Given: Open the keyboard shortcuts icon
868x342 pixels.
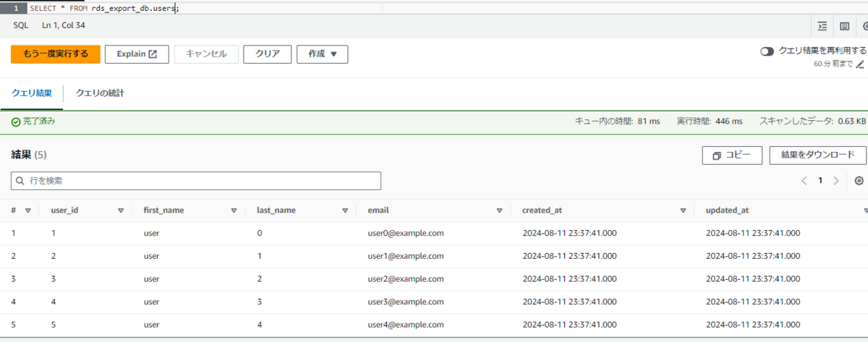Looking at the screenshot, I should pos(844,25).
